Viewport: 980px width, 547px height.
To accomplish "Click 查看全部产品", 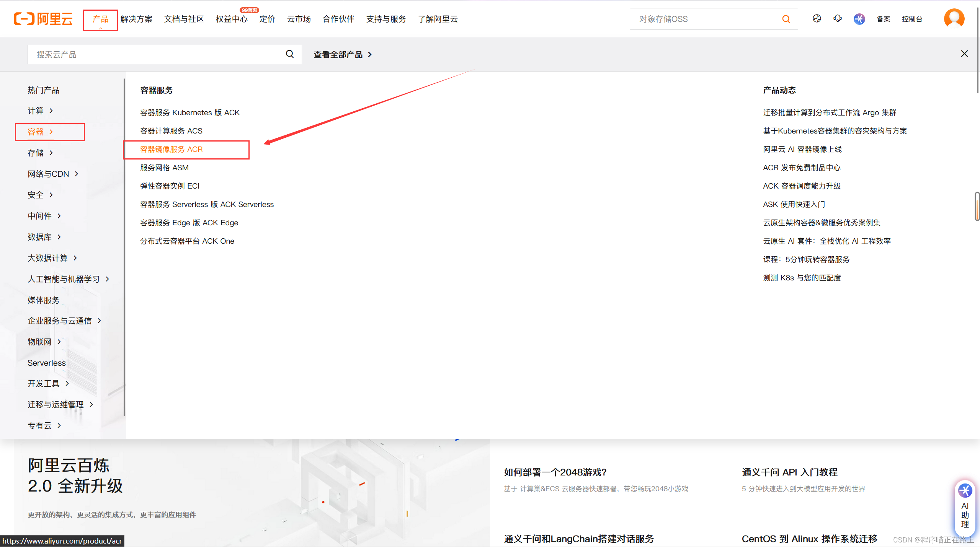I will [x=338, y=54].
